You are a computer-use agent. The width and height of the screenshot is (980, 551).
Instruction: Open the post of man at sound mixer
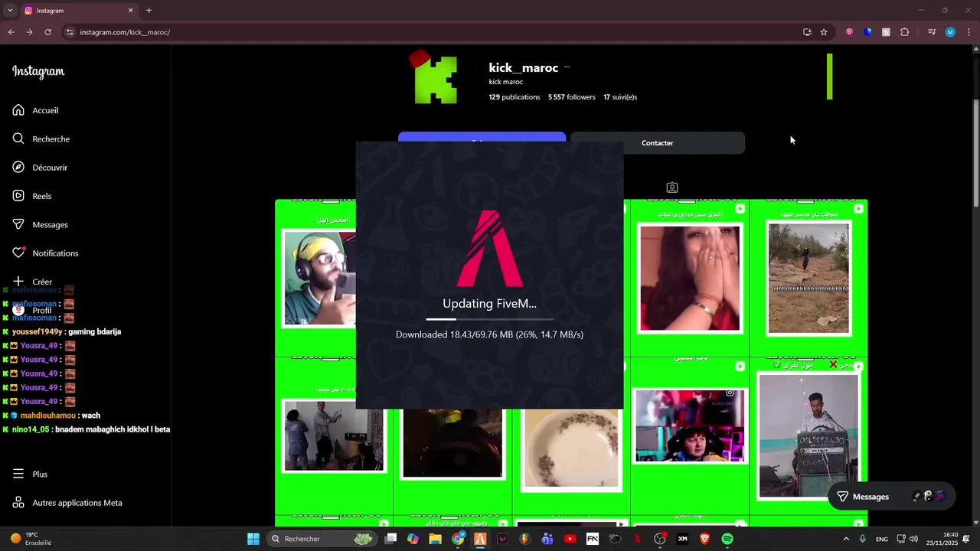808,435
